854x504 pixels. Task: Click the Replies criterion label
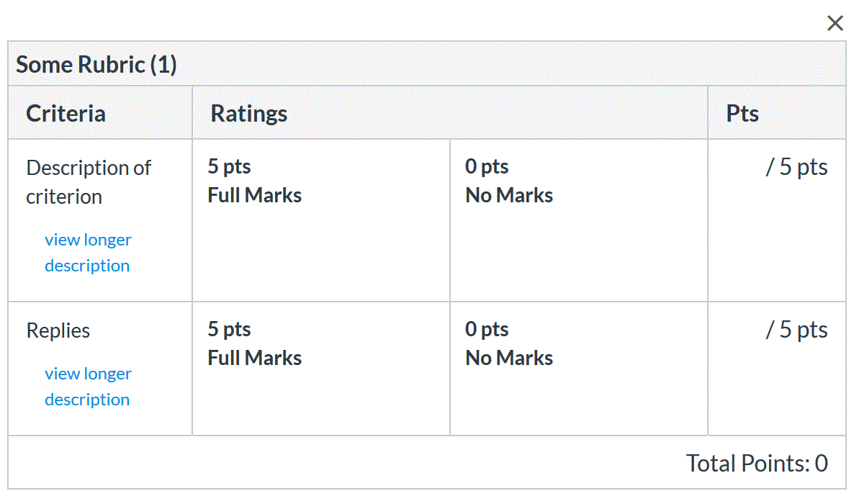pyautogui.click(x=58, y=330)
